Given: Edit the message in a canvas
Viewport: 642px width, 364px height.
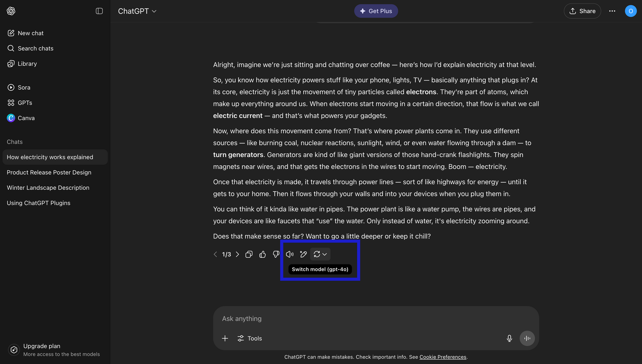Looking at the screenshot, I should click(303, 254).
